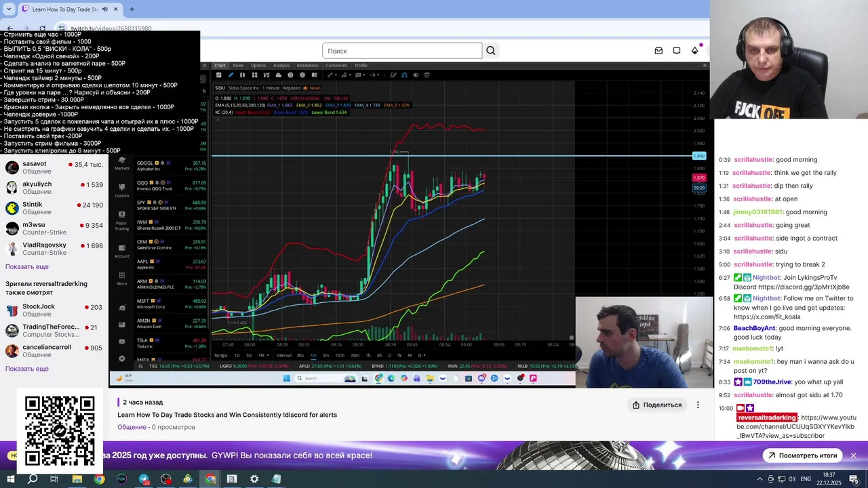Switch to the News tab
The width and height of the screenshot is (868, 488).
[238, 66]
